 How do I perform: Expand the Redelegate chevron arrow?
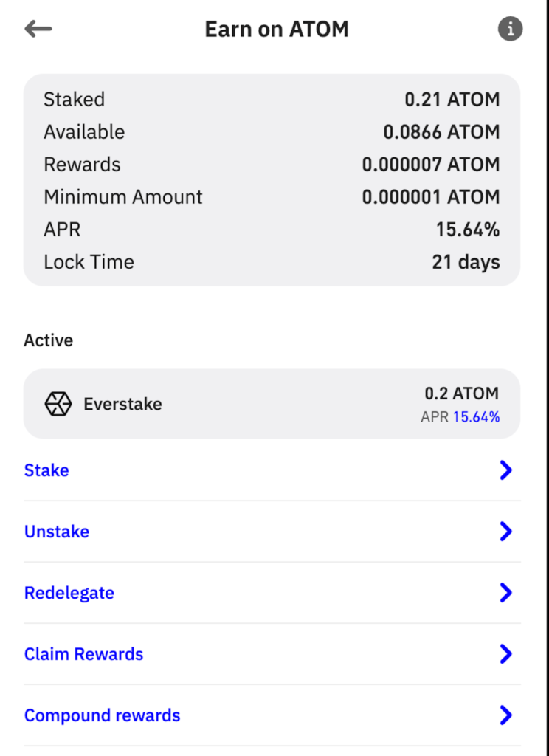pyautogui.click(x=505, y=593)
